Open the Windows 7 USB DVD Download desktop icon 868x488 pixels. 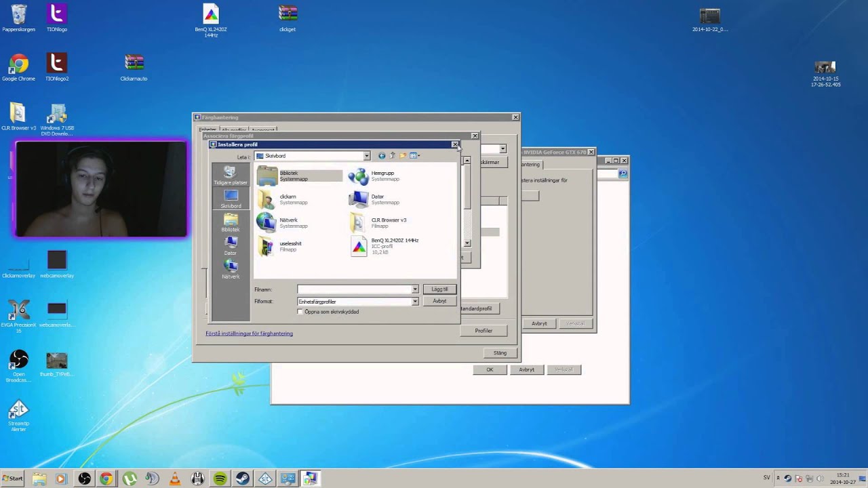[x=57, y=120]
